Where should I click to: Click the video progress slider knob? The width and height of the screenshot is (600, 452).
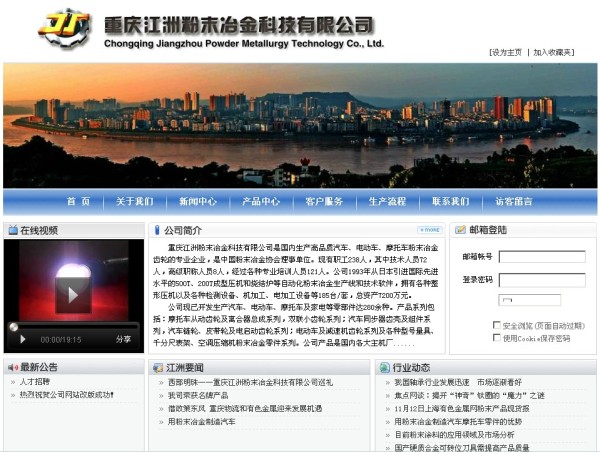pos(13,326)
